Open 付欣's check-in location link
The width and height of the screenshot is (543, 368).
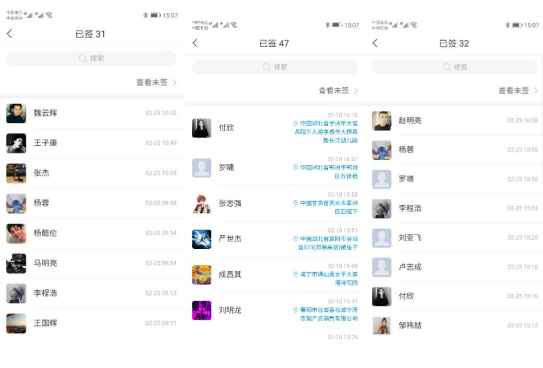pos(326,132)
